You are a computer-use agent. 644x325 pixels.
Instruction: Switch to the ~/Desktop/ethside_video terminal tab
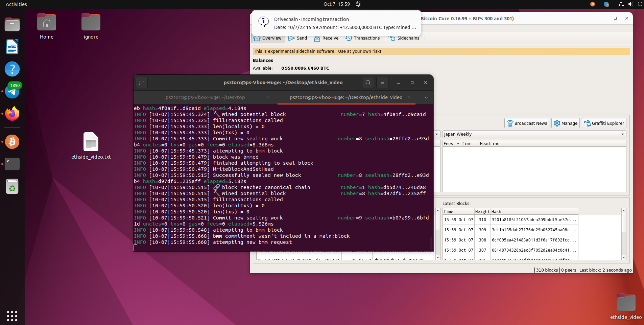tap(346, 97)
